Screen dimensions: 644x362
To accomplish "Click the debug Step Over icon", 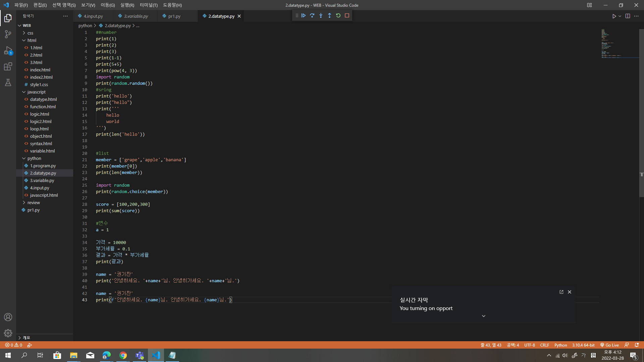I will coord(312,15).
